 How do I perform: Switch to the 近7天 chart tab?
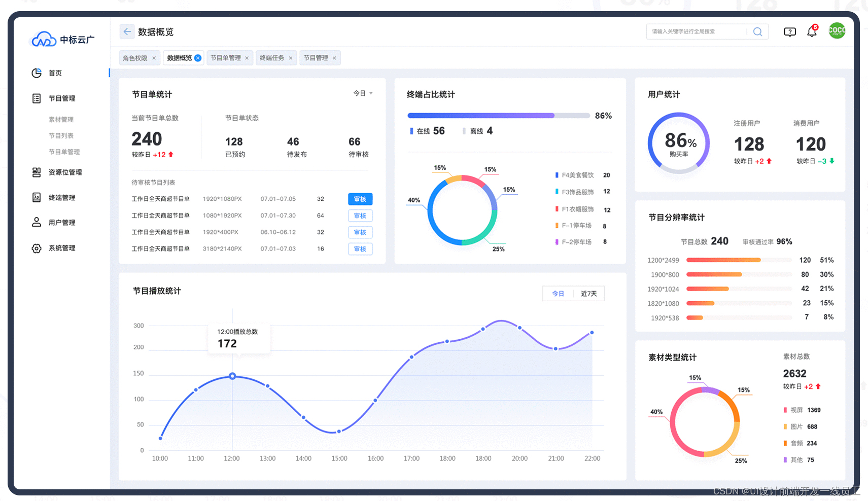[x=588, y=293]
